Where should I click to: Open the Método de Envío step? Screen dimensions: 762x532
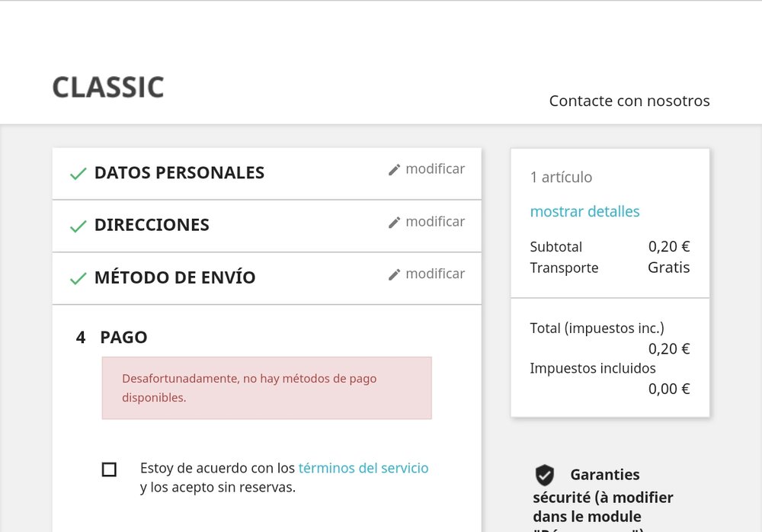pyautogui.click(x=174, y=278)
